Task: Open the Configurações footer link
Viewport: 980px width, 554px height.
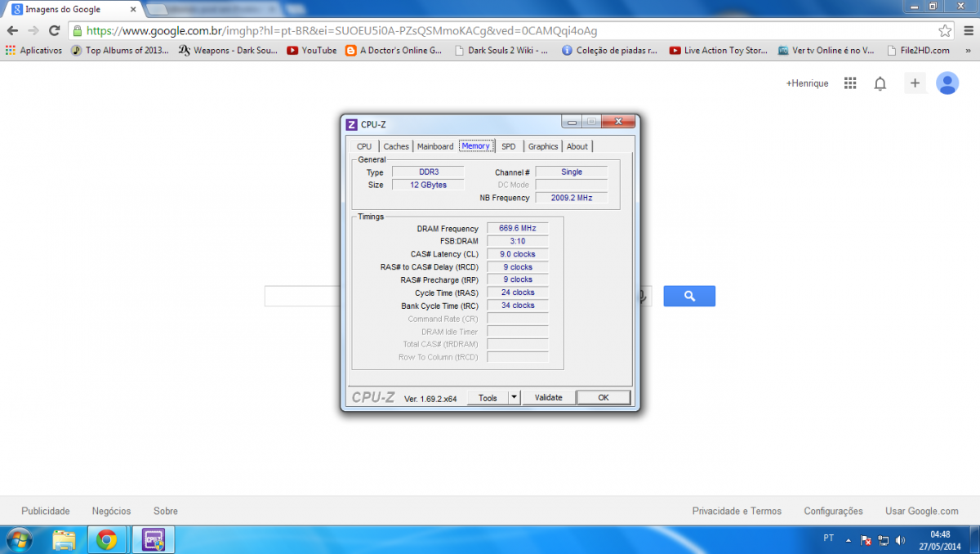Action: point(833,511)
